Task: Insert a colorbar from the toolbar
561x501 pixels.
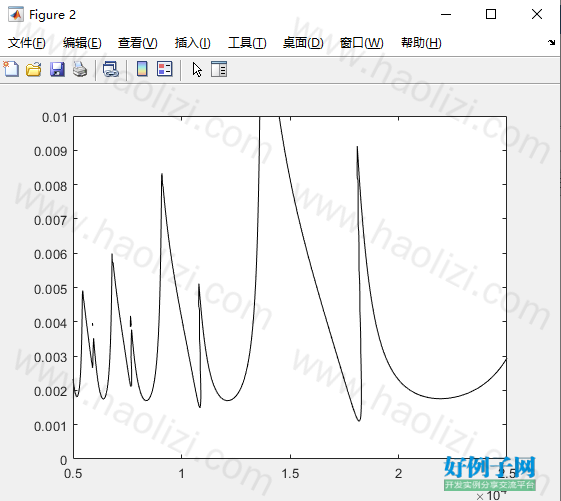Action: click(142, 69)
